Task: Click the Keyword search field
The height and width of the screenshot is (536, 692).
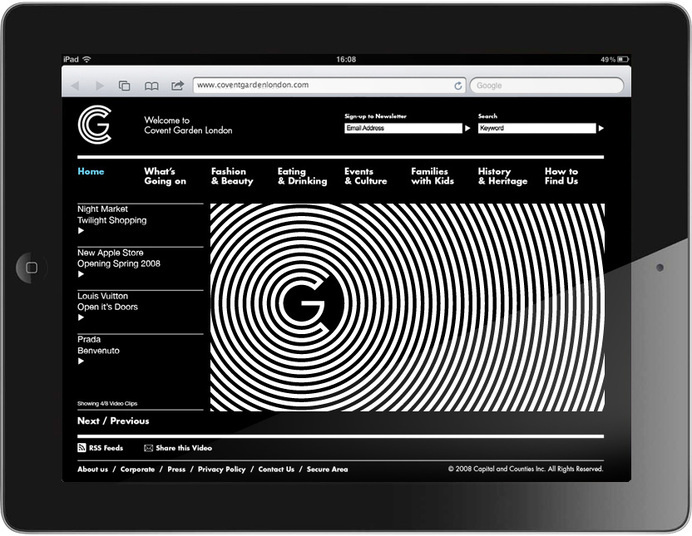Action: [537, 128]
